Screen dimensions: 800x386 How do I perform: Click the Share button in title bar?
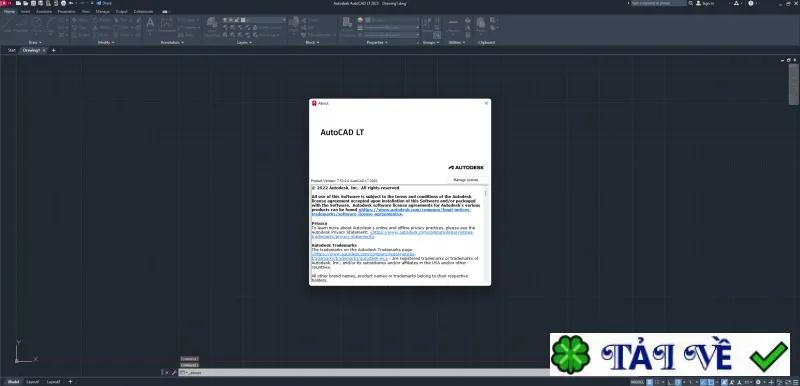tap(104, 3)
